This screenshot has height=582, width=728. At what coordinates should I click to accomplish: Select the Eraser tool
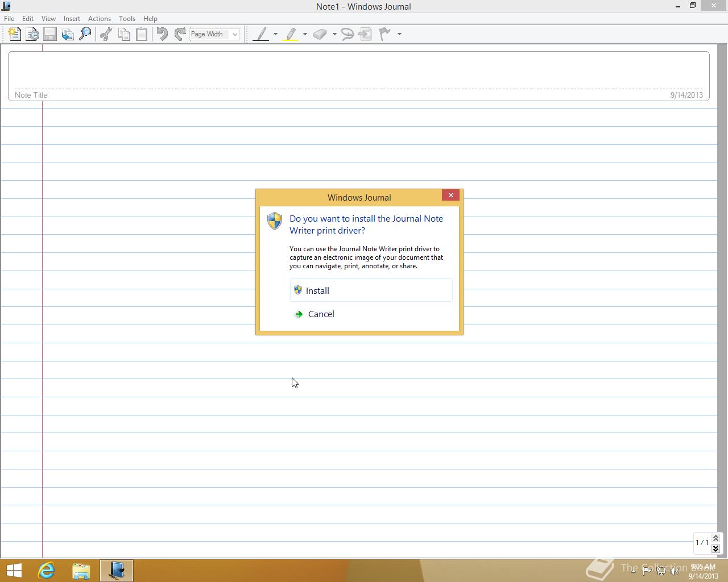click(320, 34)
